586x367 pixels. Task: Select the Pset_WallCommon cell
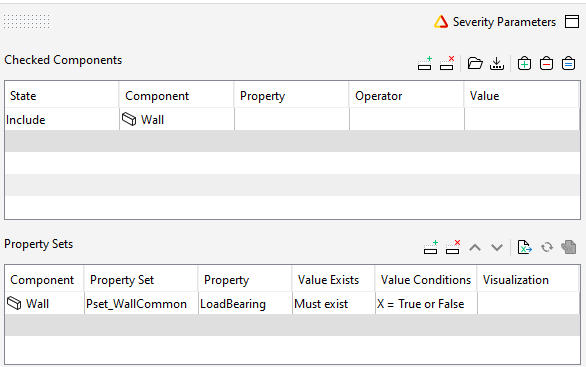(141, 304)
